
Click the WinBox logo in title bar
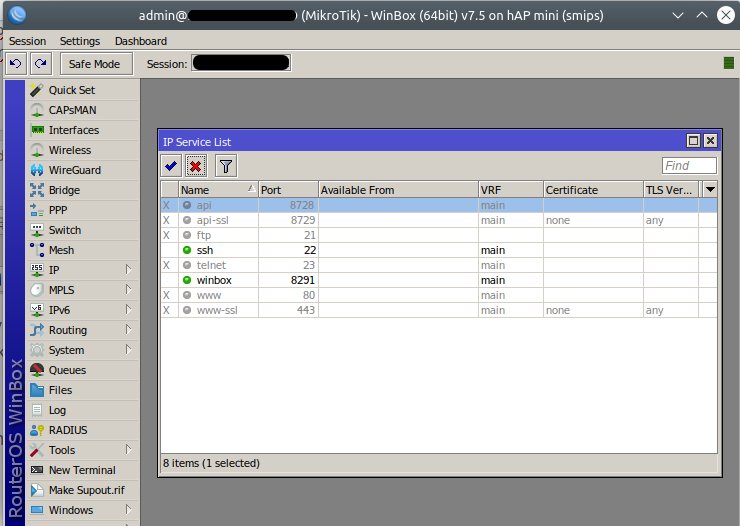(17, 15)
